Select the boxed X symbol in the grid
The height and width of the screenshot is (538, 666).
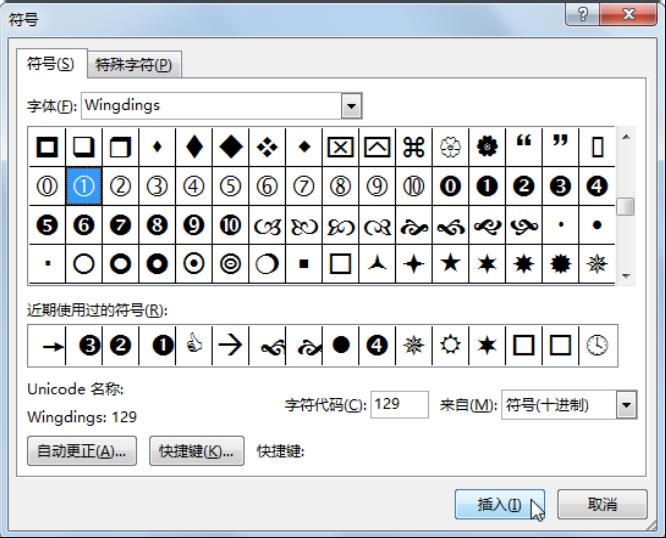click(340, 147)
